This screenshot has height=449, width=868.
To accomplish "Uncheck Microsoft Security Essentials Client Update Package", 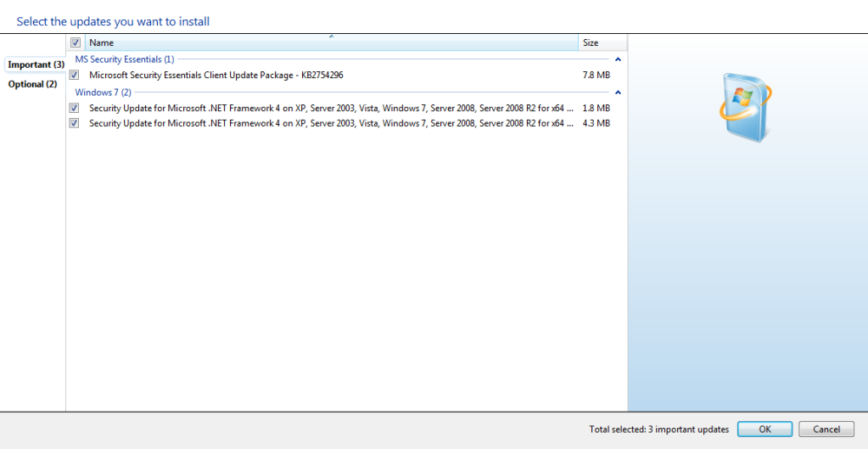I will click(74, 75).
